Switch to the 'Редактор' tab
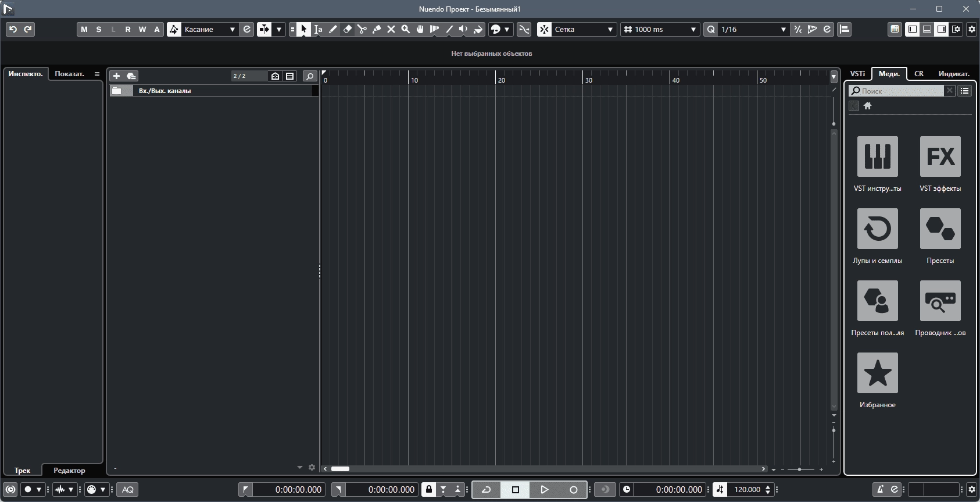Screen dimensions: 980x502 coord(69,471)
